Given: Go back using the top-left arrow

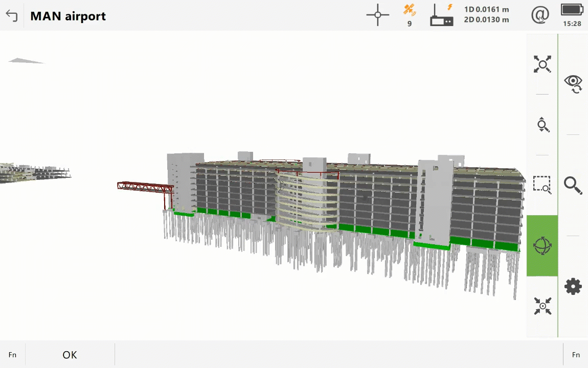Looking at the screenshot, I should (12, 16).
